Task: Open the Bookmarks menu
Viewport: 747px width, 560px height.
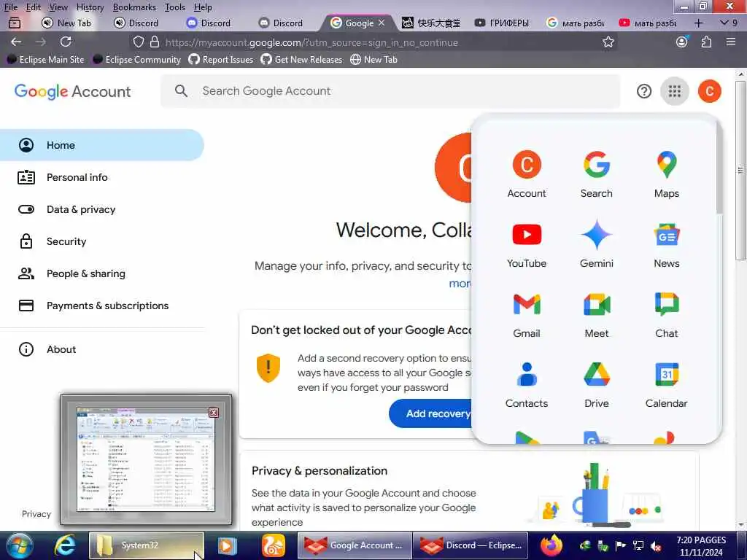Action: coord(134,7)
